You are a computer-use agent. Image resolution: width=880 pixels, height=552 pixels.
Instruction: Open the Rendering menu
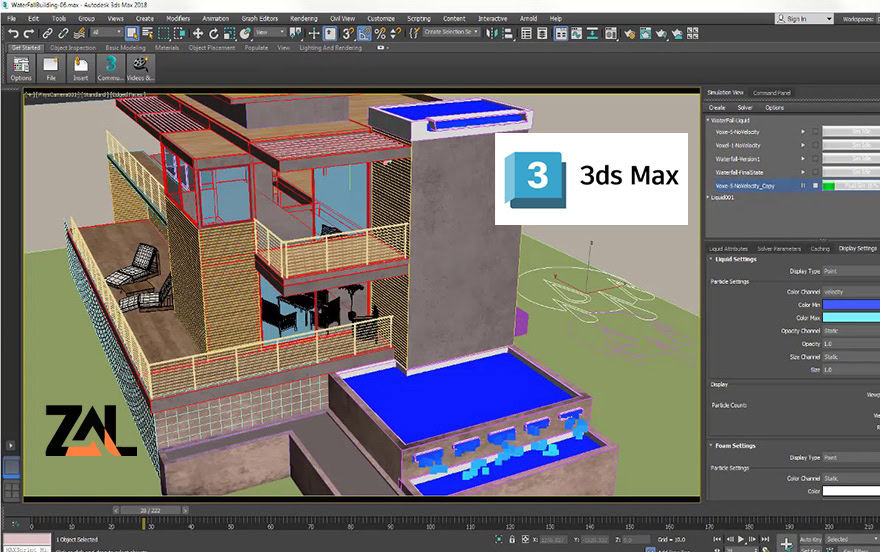pyautogui.click(x=304, y=19)
